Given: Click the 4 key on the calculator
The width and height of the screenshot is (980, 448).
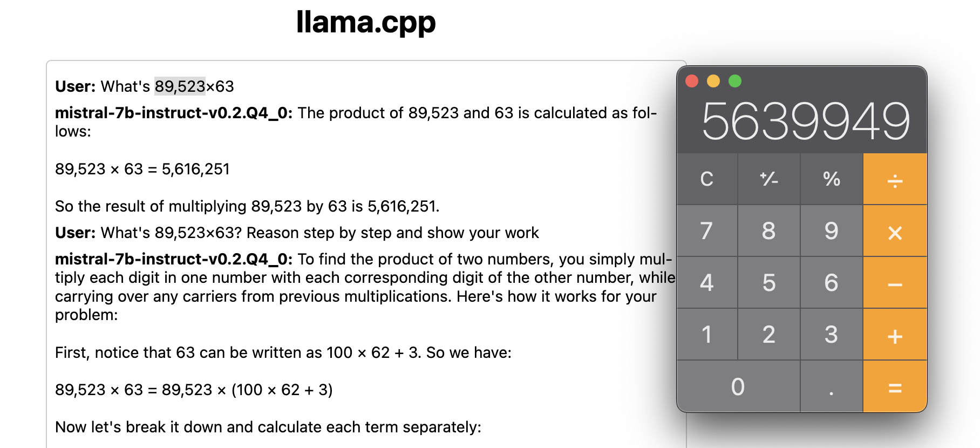Looking at the screenshot, I should tap(707, 283).
